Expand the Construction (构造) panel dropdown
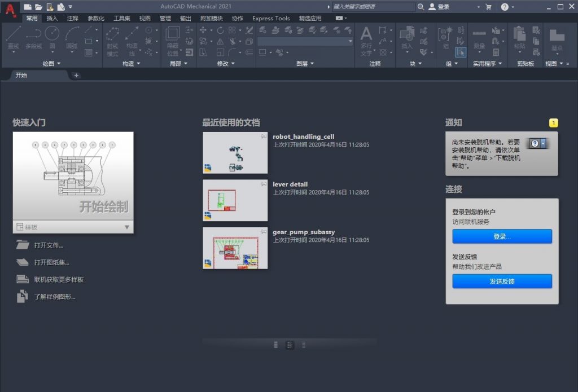This screenshot has height=392, width=578. (131, 63)
